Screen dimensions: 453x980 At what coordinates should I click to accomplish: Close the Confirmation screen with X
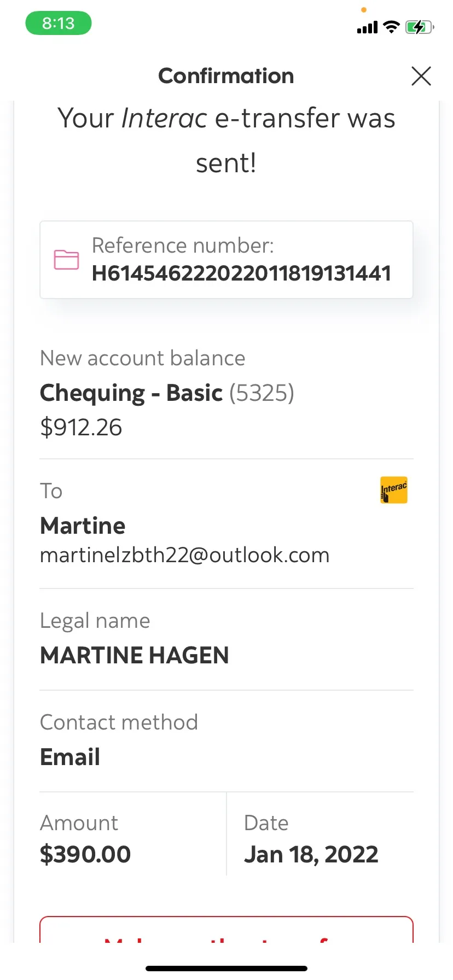tap(421, 76)
